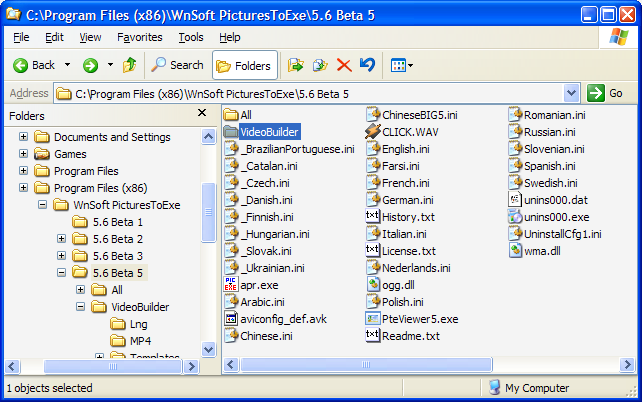Open the Help menu
This screenshot has height=402, width=642.
point(230,37)
